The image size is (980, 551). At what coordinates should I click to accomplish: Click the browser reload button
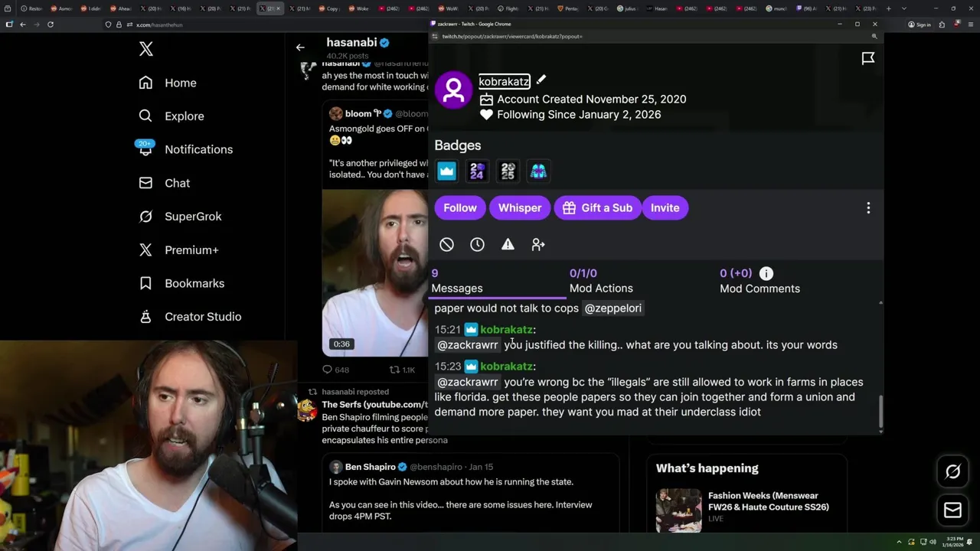pyautogui.click(x=51, y=24)
